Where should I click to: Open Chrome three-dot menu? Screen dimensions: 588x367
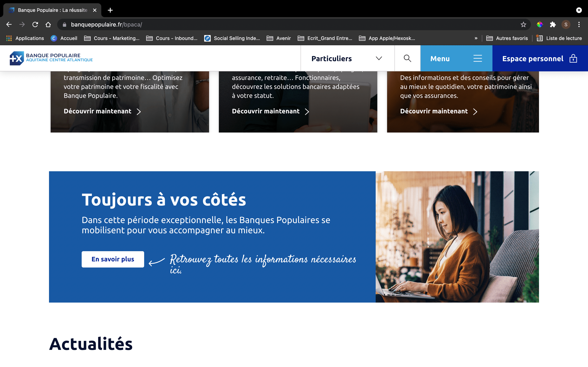579,24
